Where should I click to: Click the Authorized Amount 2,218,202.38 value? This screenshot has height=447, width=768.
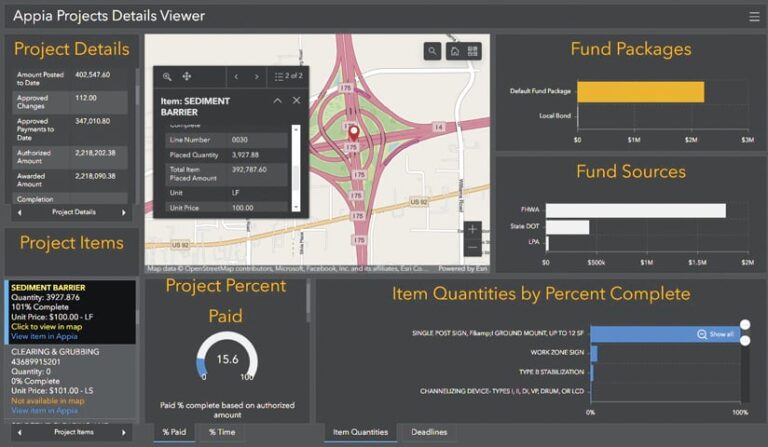[96, 153]
